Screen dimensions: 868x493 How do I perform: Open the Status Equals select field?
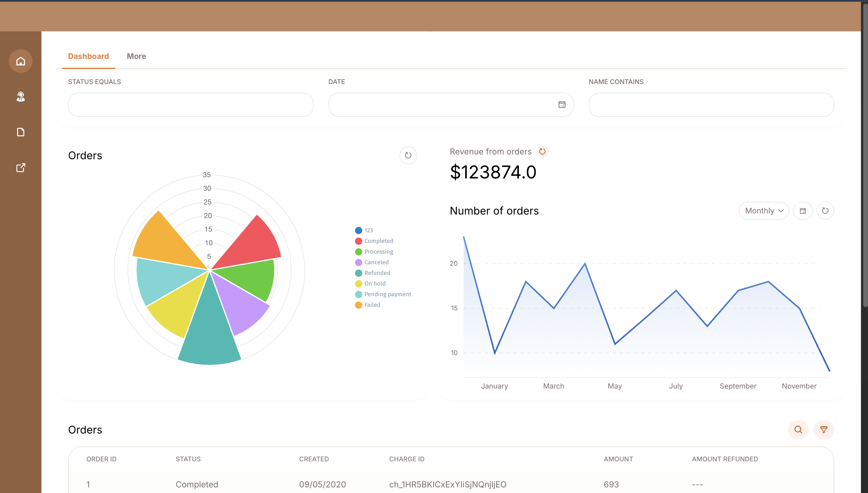[191, 105]
